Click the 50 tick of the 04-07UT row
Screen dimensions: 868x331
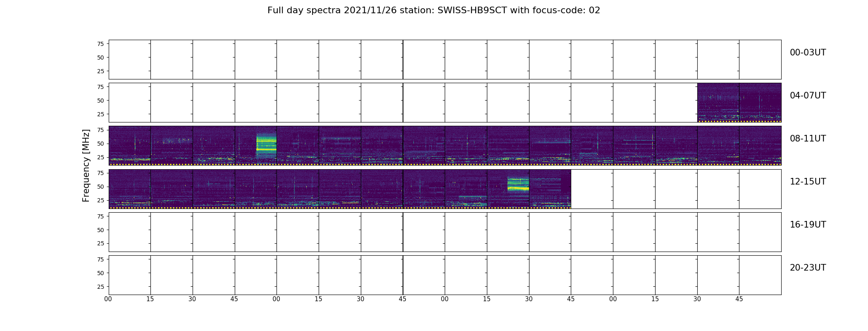coord(100,101)
